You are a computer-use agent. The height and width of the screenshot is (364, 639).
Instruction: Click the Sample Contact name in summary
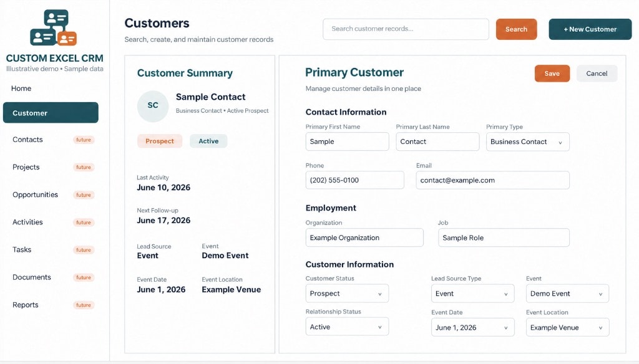pyautogui.click(x=211, y=97)
